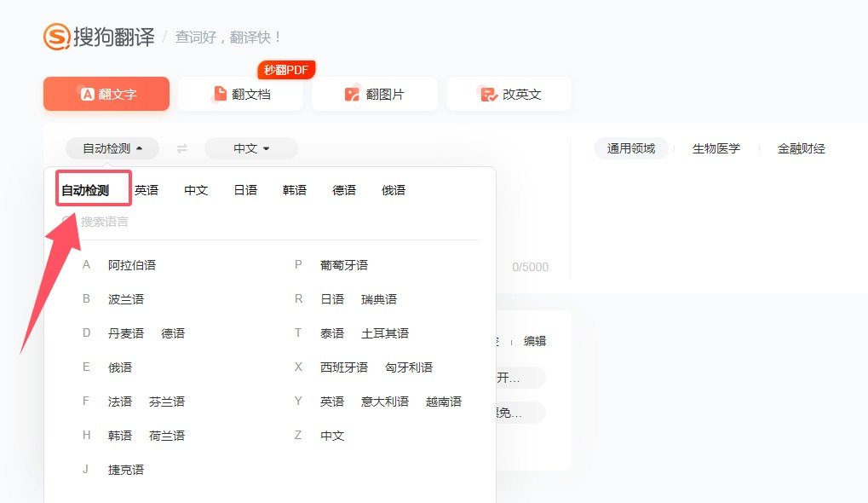This screenshot has height=503, width=868.
Task: Click the 编辑 link
Action: tap(535, 341)
